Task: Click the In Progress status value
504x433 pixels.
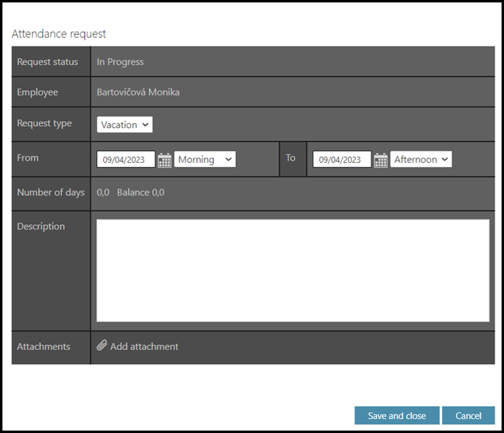Action: 120,62
